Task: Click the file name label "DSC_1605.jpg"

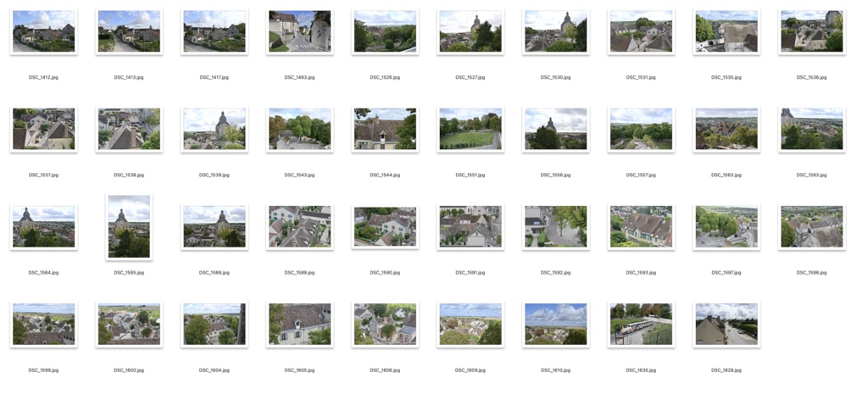Action: (x=299, y=370)
